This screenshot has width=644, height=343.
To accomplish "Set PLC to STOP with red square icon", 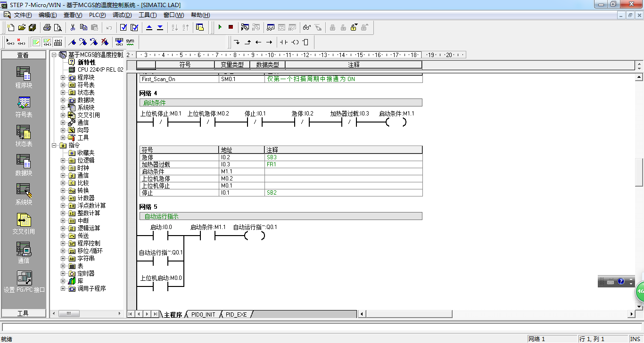I will pos(231,27).
